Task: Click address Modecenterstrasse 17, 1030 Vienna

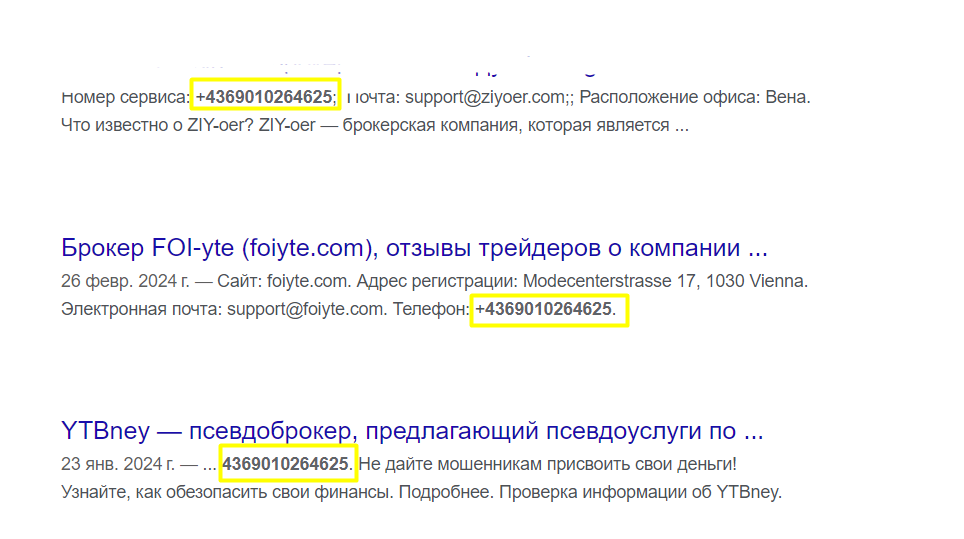Action: (665, 281)
